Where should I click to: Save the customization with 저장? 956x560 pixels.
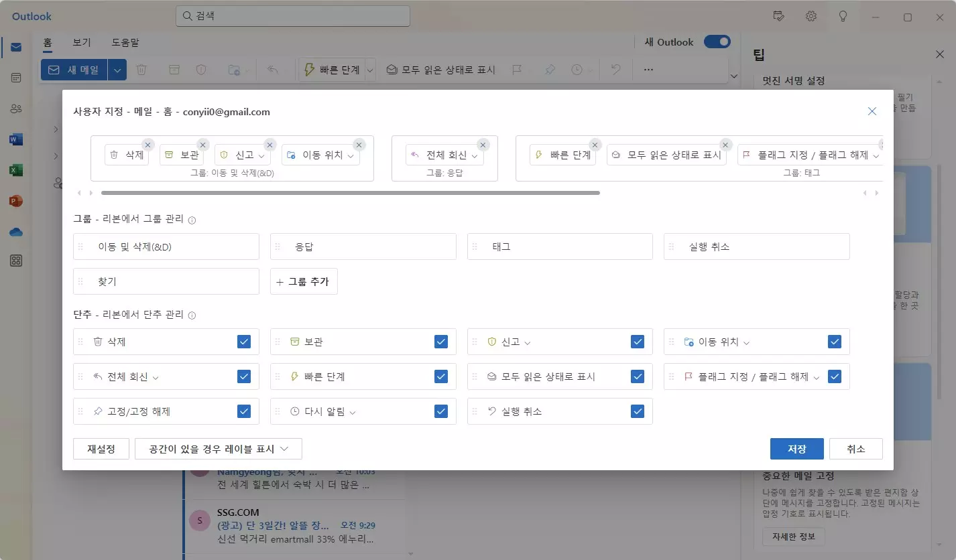(x=797, y=448)
